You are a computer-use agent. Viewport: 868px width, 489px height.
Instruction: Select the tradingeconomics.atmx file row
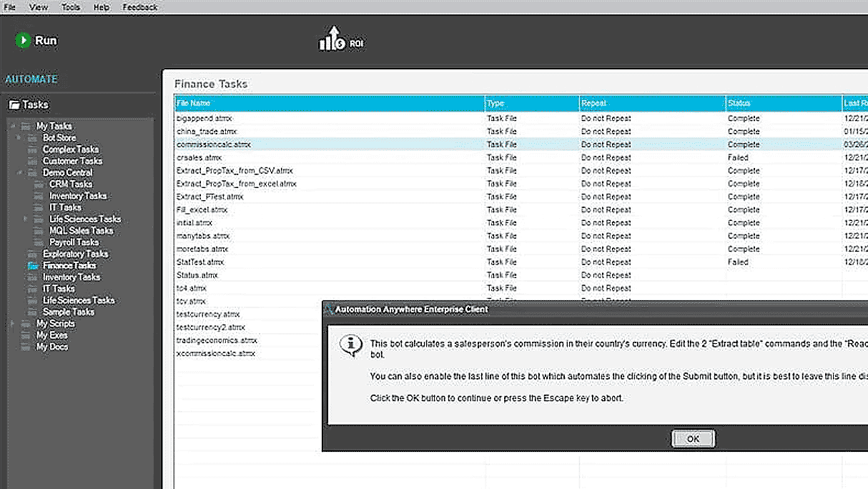coord(248,340)
